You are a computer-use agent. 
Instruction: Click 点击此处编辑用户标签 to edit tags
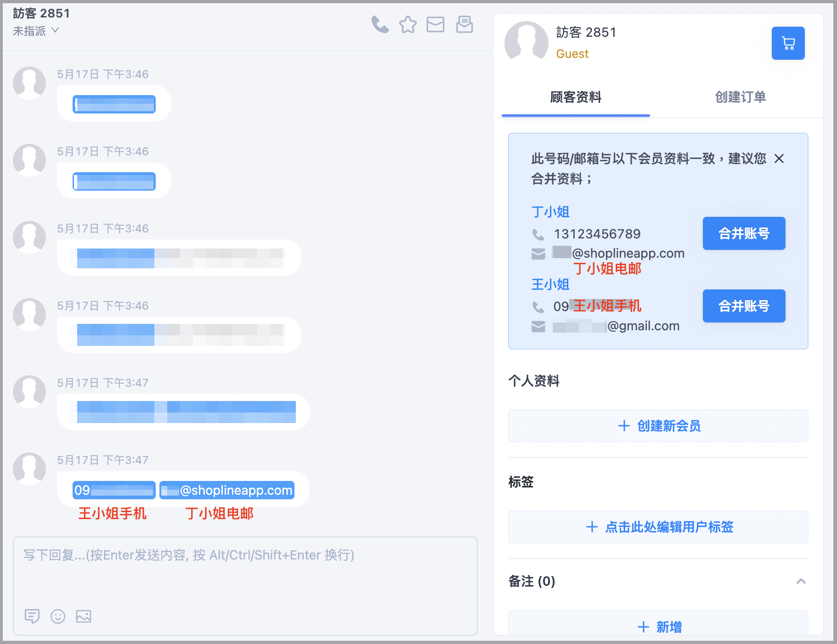pyautogui.click(x=658, y=527)
